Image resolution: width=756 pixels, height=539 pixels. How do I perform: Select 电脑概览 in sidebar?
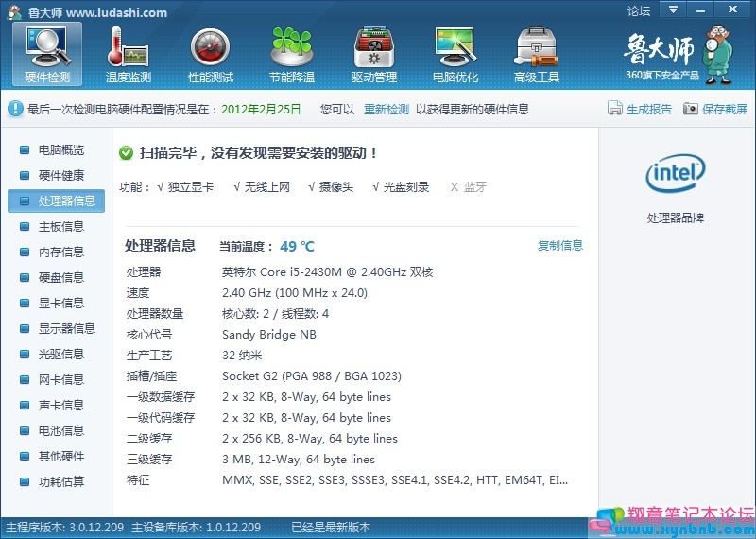[60, 149]
